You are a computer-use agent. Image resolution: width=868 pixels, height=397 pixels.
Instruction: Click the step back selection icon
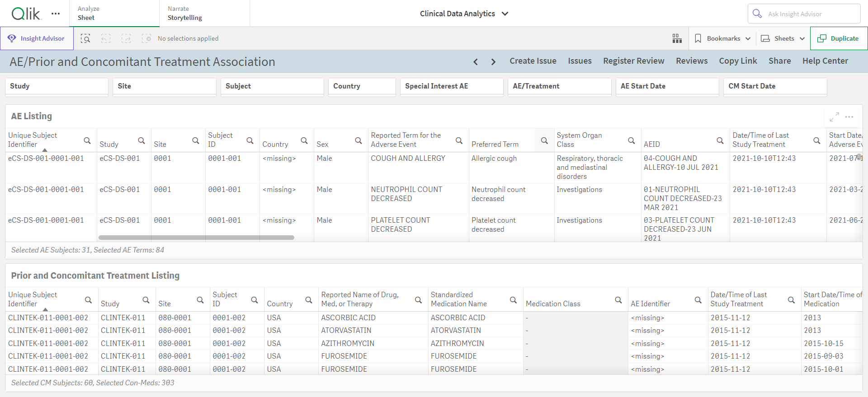106,38
